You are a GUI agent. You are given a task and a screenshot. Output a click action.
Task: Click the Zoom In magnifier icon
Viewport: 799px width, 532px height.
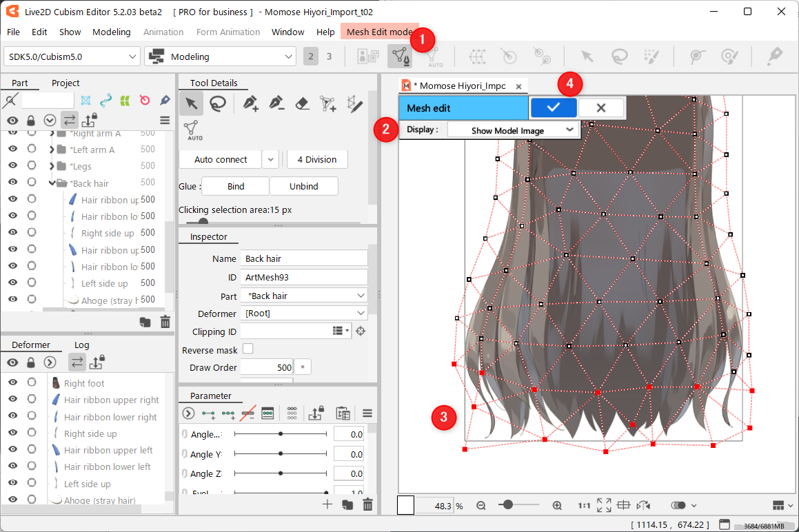click(x=557, y=505)
